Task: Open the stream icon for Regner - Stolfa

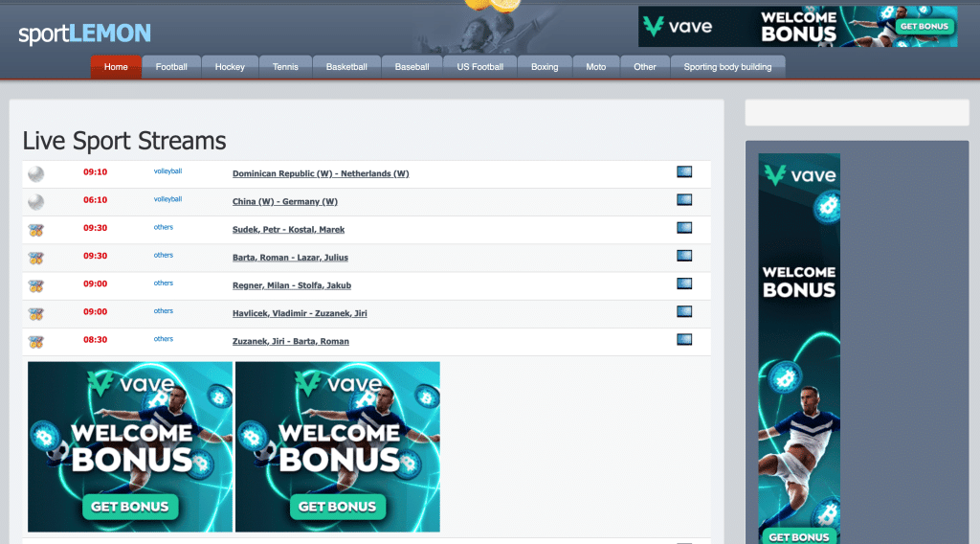Action: coord(683,283)
